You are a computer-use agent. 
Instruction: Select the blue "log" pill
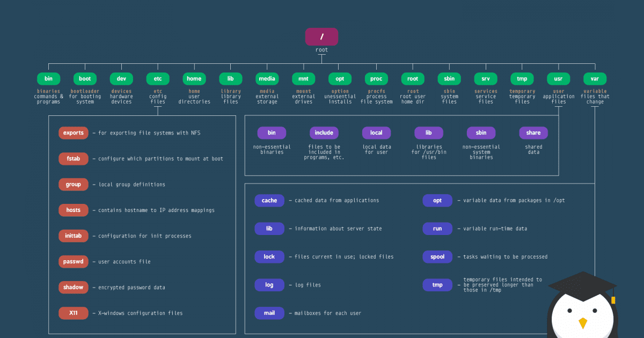pos(269,285)
